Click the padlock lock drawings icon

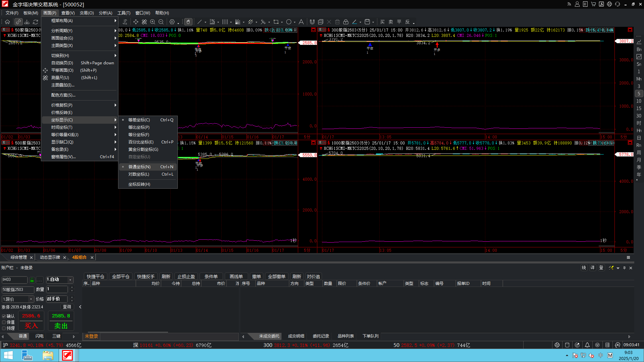pyautogui.click(x=346, y=22)
